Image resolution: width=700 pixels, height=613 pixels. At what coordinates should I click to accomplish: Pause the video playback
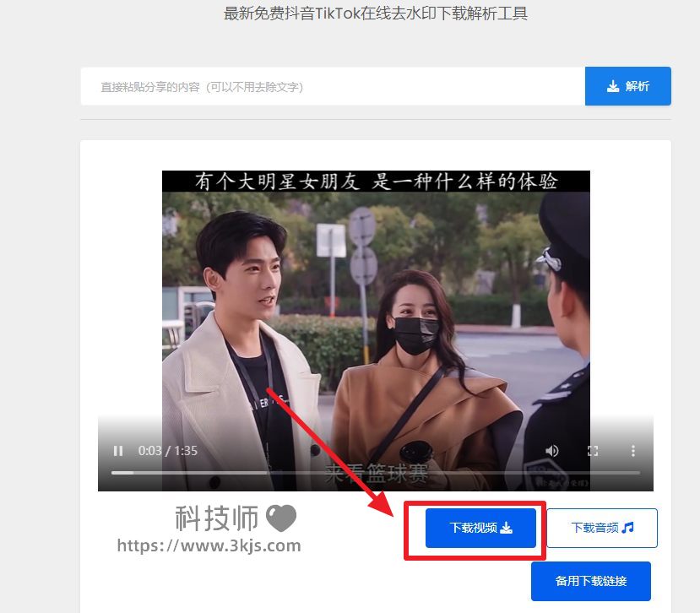coord(118,451)
